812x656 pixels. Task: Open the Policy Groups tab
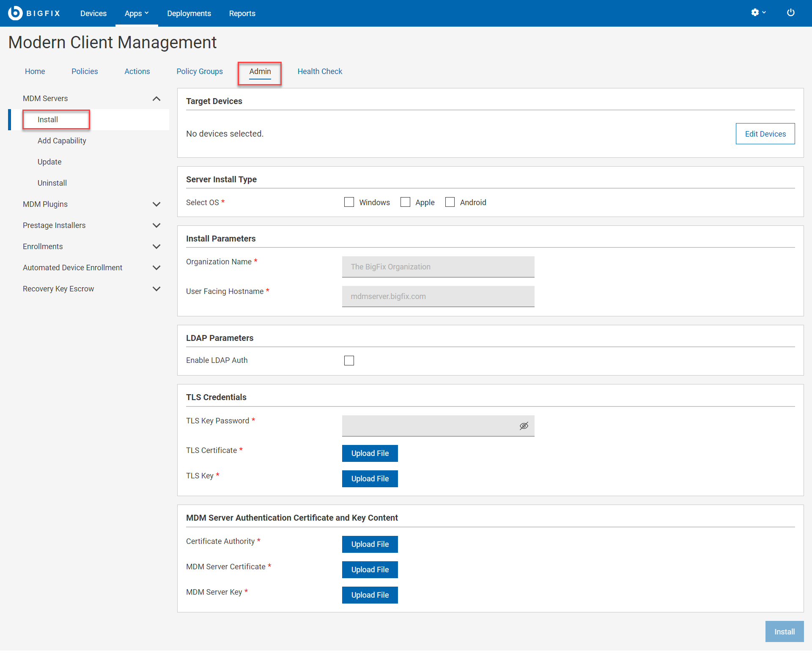point(200,71)
